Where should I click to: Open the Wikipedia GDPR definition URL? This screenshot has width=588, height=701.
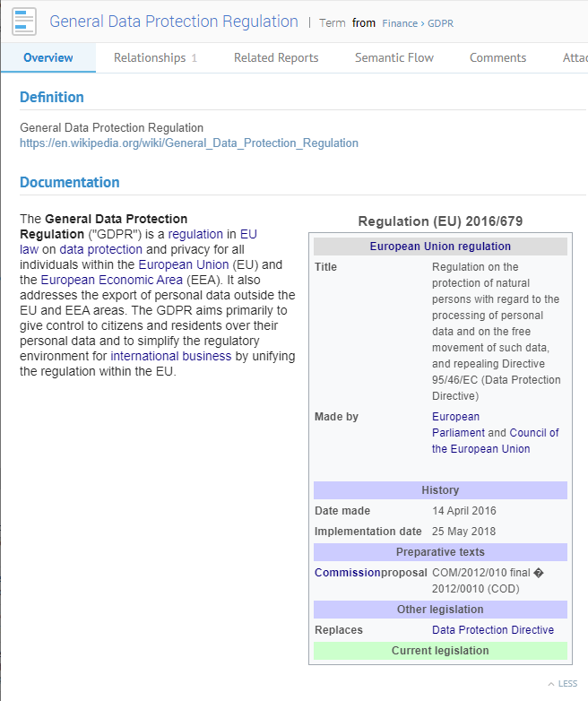[x=189, y=143]
